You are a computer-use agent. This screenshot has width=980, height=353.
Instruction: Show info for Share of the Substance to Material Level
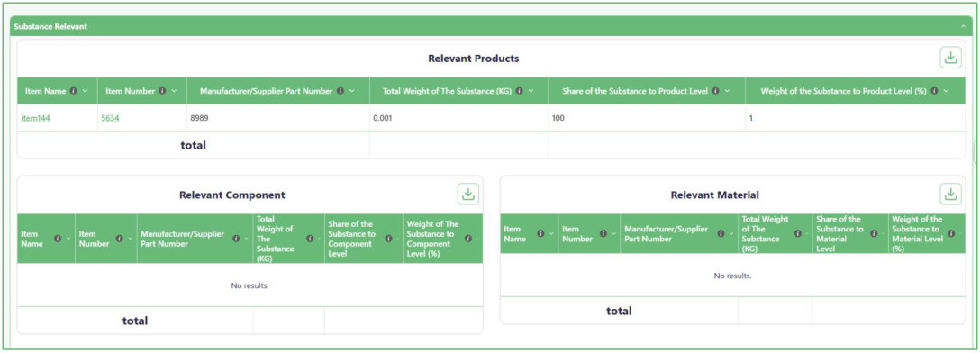click(875, 233)
